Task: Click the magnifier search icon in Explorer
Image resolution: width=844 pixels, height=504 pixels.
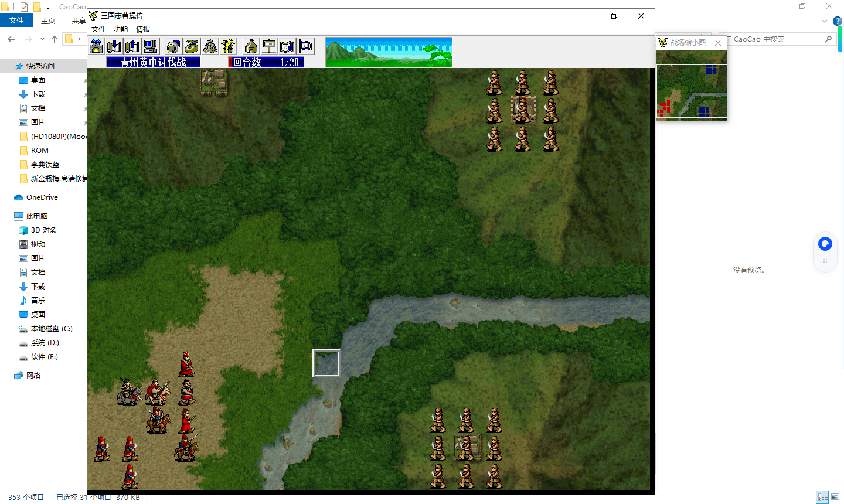Action: (x=828, y=39)
